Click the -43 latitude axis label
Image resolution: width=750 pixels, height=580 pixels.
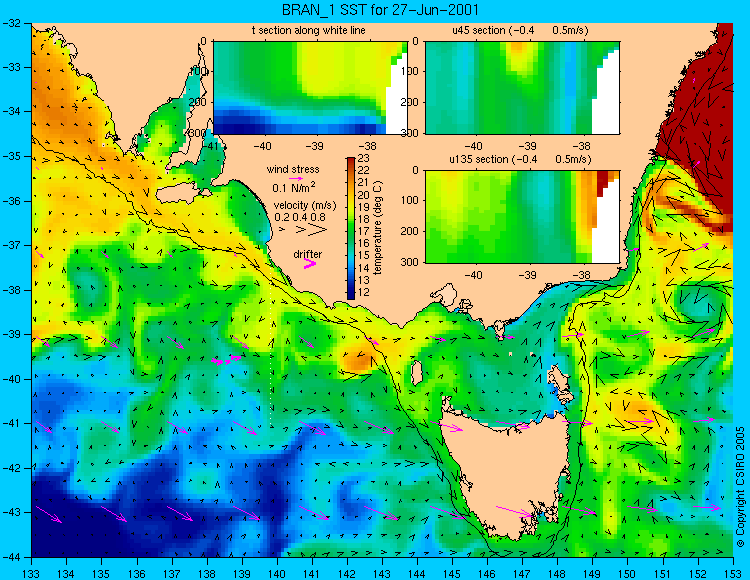pos(12,513)
